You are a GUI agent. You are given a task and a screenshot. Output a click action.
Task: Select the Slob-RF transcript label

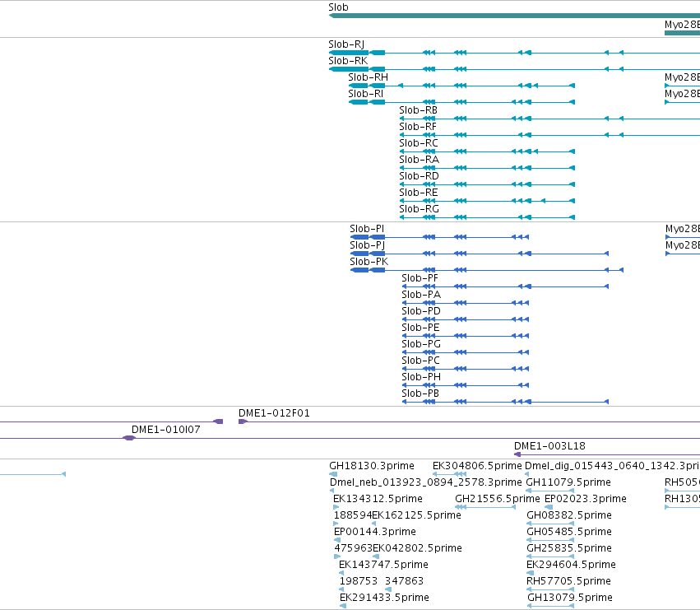[x=417, y=127]
